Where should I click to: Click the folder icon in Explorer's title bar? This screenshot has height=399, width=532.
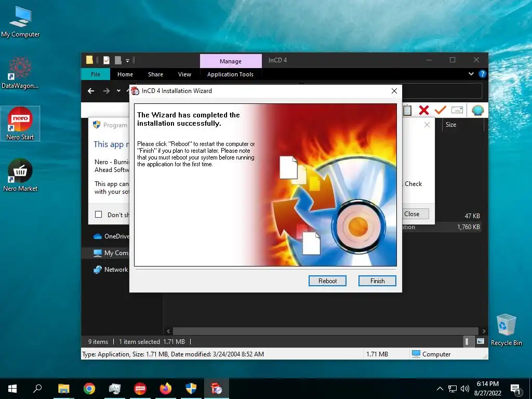coord(89,60)
